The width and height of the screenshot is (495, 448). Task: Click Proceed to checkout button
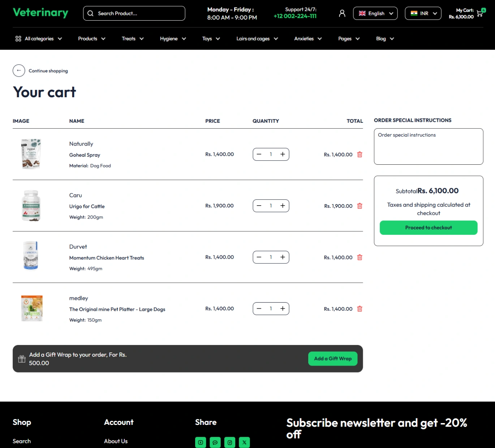[428, 228]
